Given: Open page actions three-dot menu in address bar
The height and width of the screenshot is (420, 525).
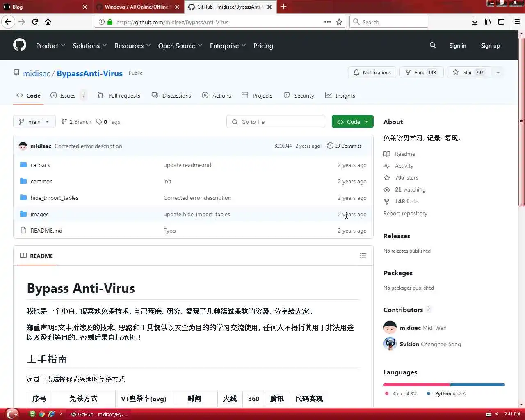Looking at the screenshot, I should pos(328,22).
